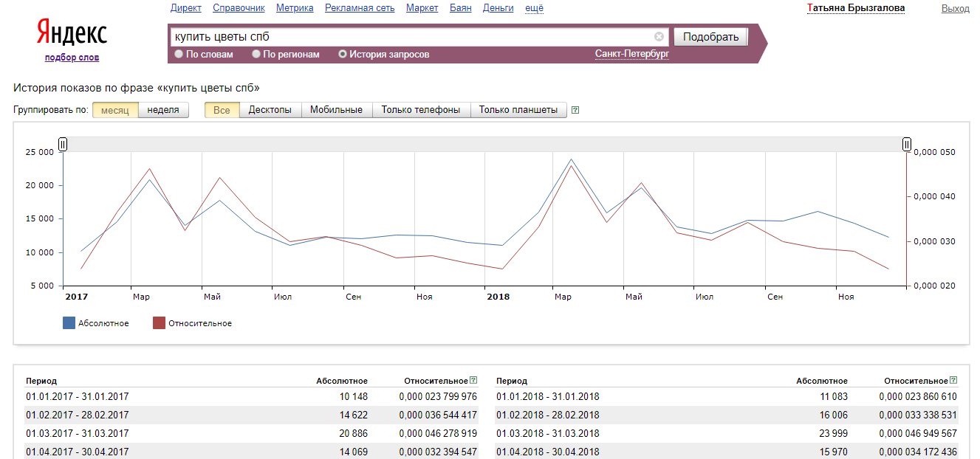This screenshot has height=459, width=980.
Task: Toggle the blue Абсолютное legend swatch
Action: pyautogui.click(x=69, y=323)
